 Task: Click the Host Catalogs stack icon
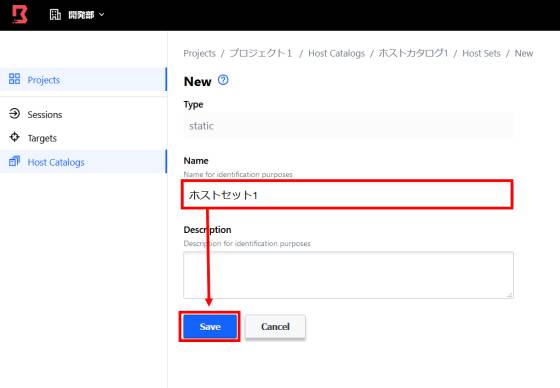[x=14, y=161]
